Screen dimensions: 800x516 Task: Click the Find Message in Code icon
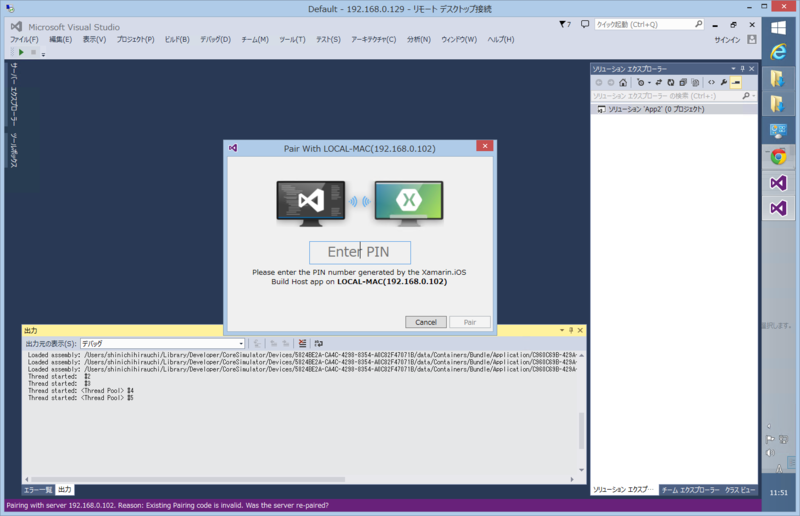click(x=257, y=343)
